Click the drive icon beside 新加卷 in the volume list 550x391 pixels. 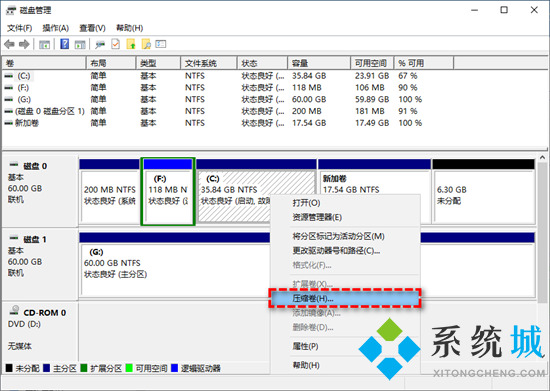(x=9, y=123)
